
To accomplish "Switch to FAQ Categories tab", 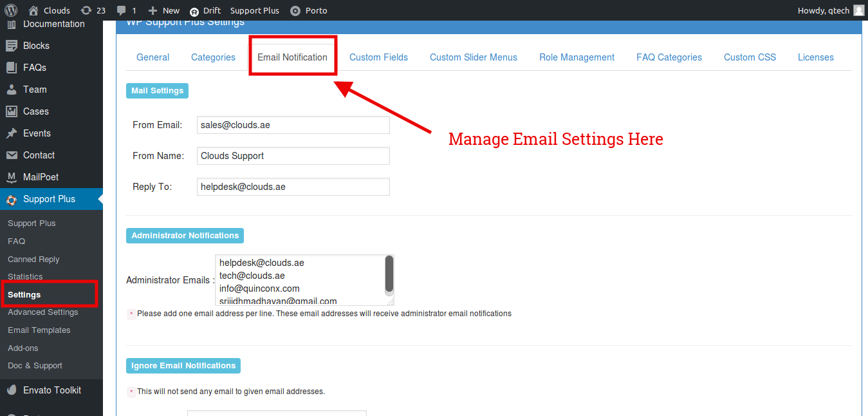I will click(669, 57).
